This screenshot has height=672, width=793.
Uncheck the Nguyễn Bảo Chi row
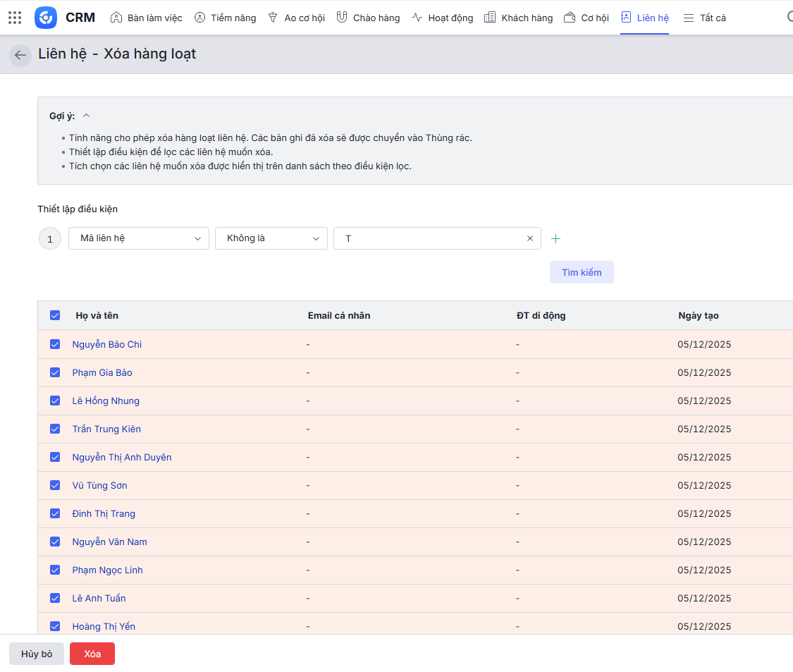(55, 344)
